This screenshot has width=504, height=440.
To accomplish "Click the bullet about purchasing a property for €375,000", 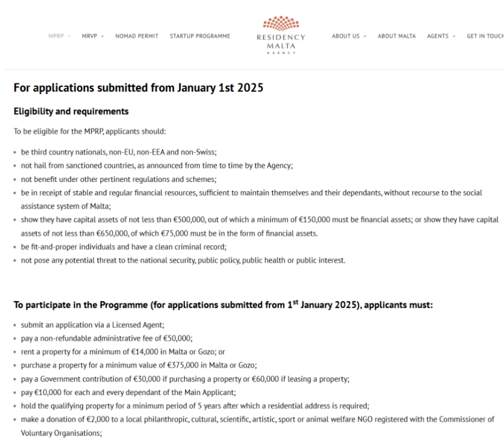I will [139, 366].
